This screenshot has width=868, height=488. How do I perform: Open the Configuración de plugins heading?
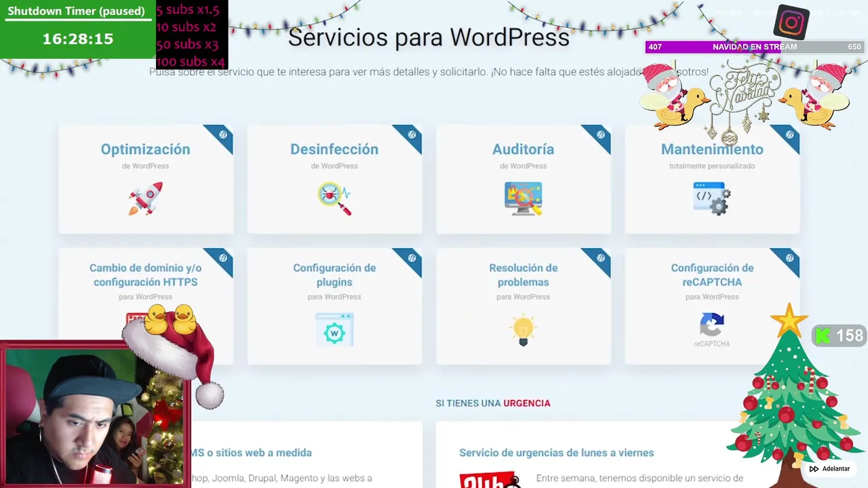coord(334,275)
